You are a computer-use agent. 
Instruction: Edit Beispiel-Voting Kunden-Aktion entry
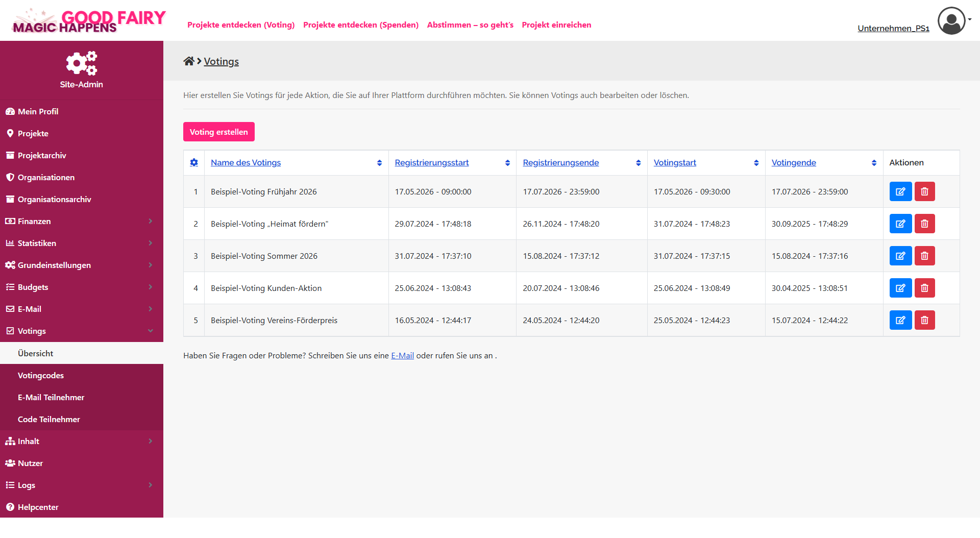click(x=900, y=288)
